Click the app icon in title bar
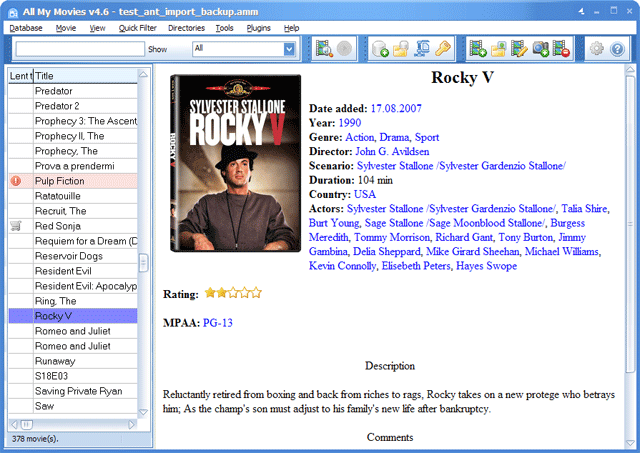640x453 pixels. point(13,13)
